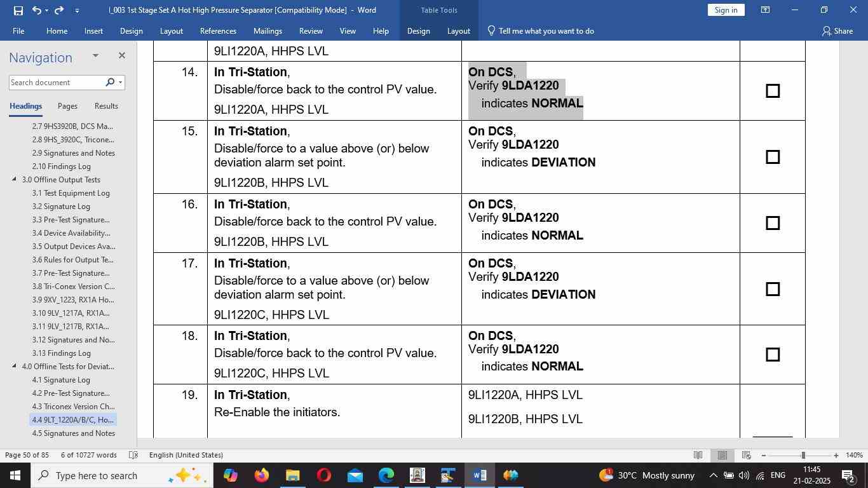
Task: Check the box for step 14
Action: (773, 91)
